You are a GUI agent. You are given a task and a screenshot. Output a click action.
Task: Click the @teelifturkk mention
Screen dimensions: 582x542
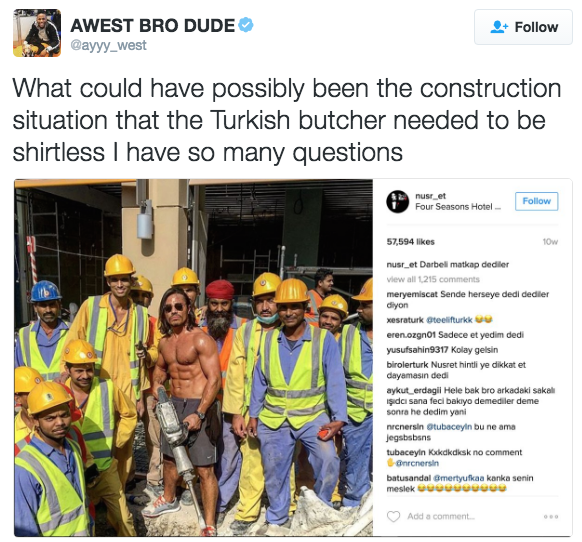[449, 320]
